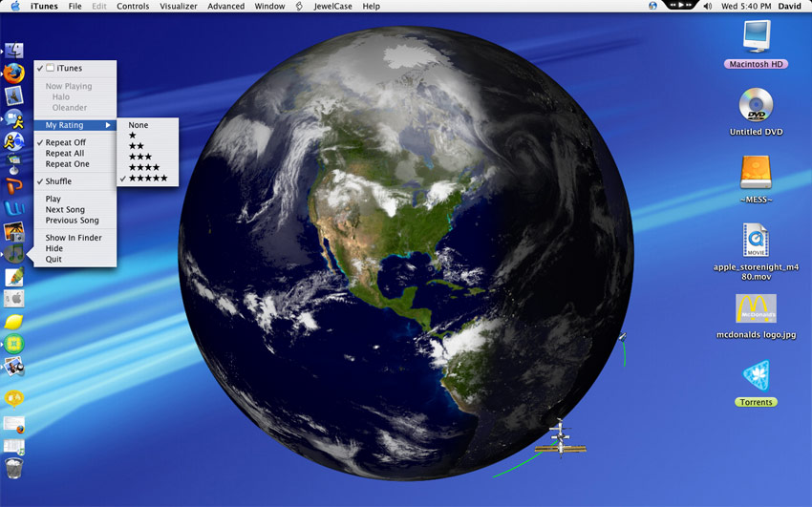Select Show In Finder menu entry
Screen dimensions: 812x507
(75, 238)
